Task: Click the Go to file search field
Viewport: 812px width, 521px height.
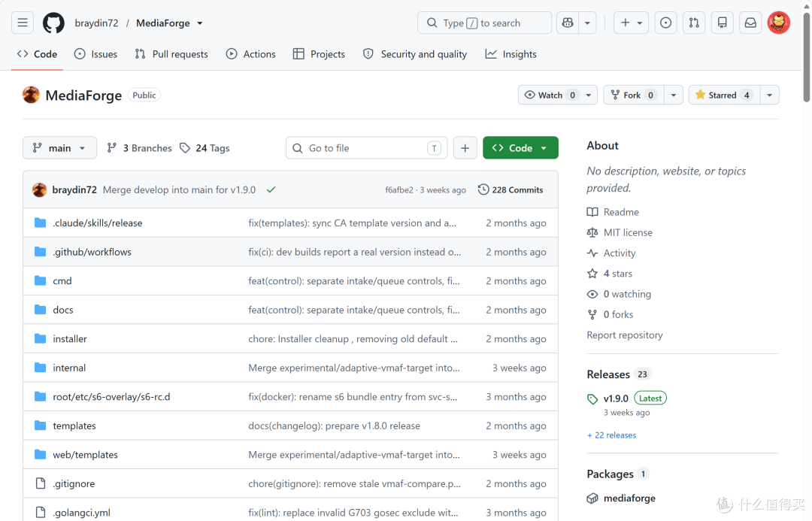Action: pyautogui.click(x=367, y=148)
